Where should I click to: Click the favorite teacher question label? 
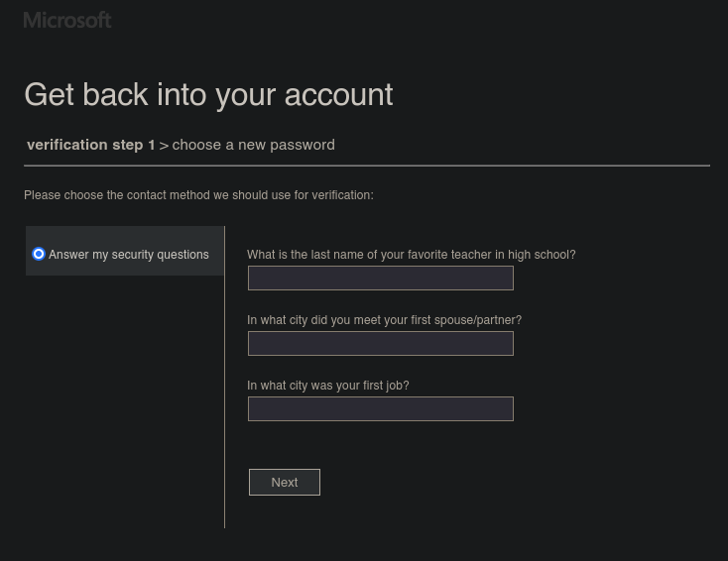tap(411, 255)
